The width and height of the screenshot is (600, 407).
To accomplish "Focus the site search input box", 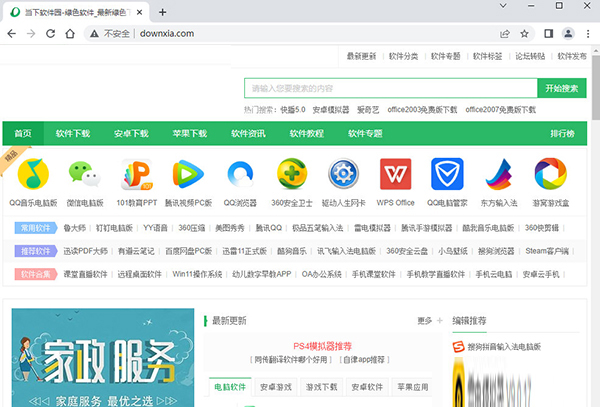I will (x=390, y=88).
